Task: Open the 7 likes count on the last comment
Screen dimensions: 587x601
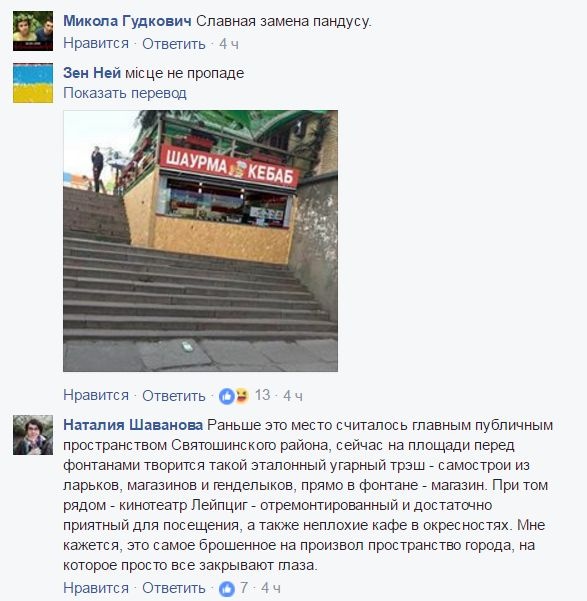Action: pyautogui.click(x=244, y=588)
